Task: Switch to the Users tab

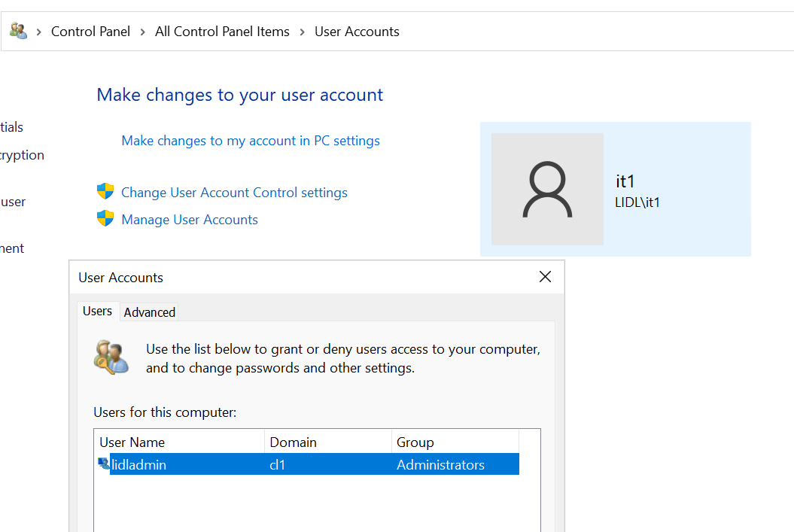Action: (97, 311)
